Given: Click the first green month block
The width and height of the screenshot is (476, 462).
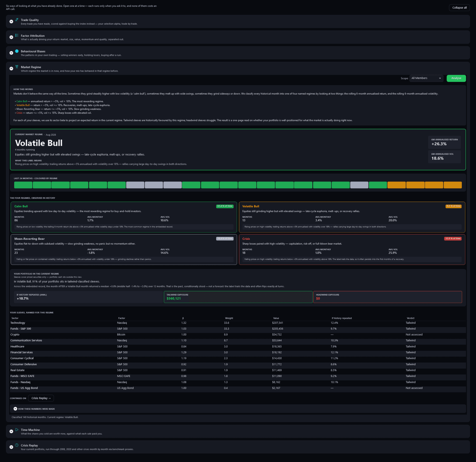Looking at the screenshot, I should point(23,185).
